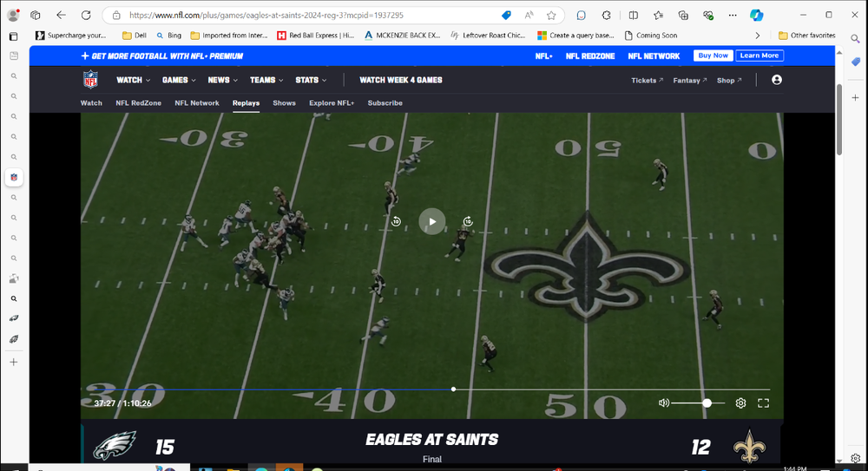The height and width of the screenshot is (471, 868).
Task: Add this page to browser favorites
Action: (x=551, y=15)
